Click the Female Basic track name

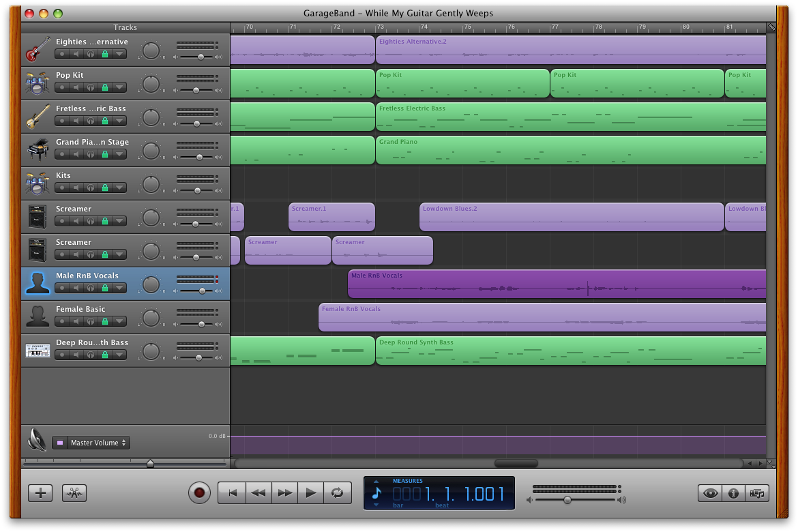tap(80, 309)
